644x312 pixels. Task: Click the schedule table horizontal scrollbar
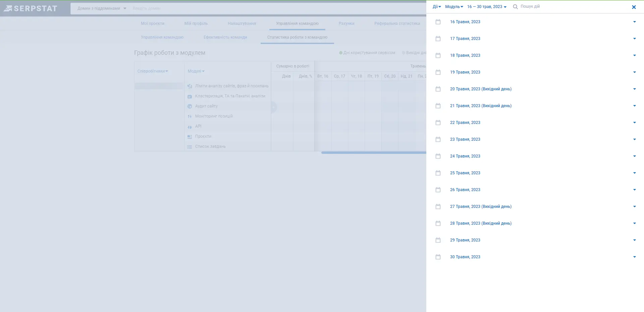point(374,153)
